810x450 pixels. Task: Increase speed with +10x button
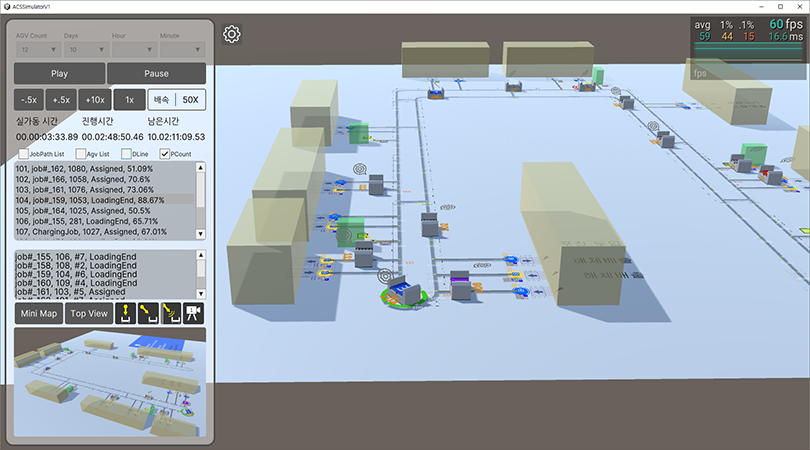coord(95,100)
